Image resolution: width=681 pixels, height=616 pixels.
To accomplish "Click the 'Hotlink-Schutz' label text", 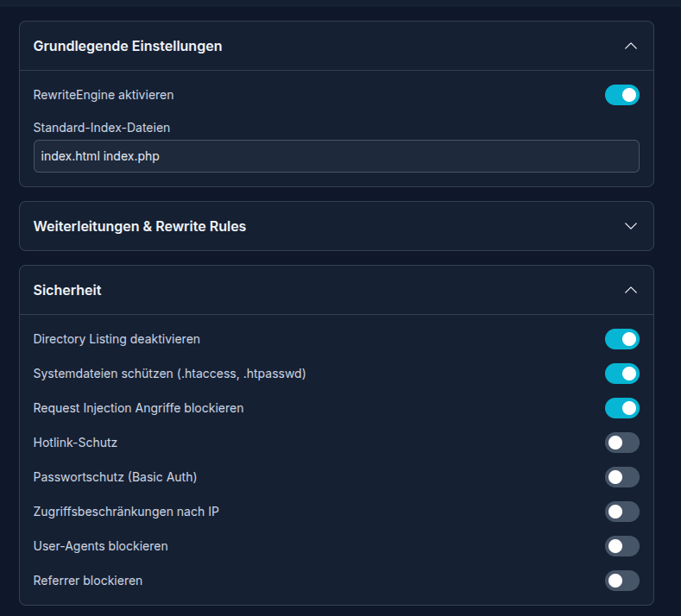I will (75, 443).
